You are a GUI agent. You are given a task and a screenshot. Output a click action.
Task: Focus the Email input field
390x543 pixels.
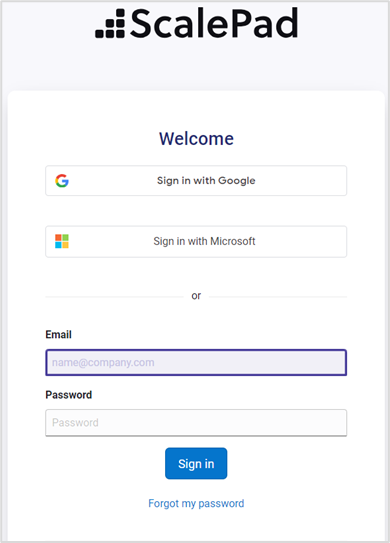(x=196, y=363)
